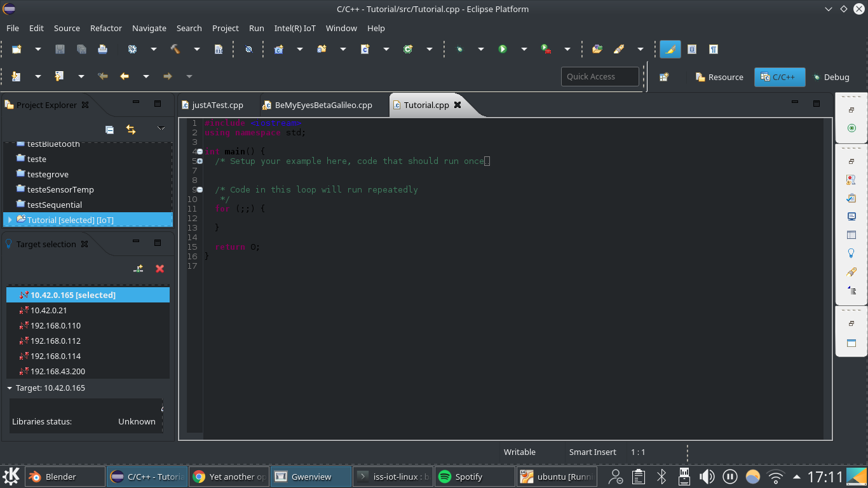Screen dimensions: 868x488
Task: Click the Debug bug icon in toolbar
Action: (x=459, y=49)
